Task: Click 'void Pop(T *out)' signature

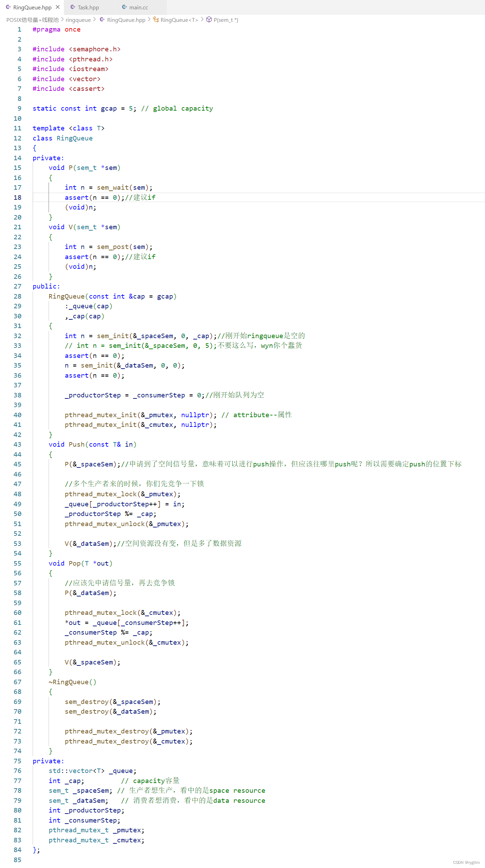Action: point(81,564)
